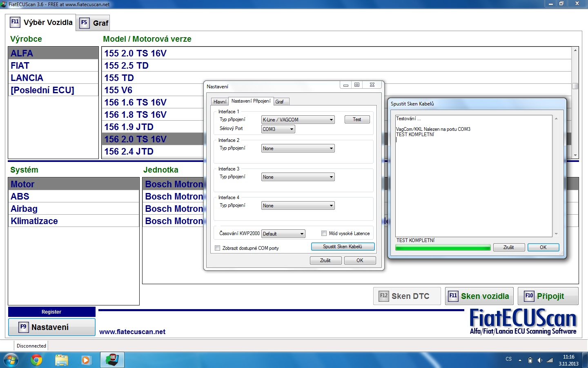The image size is (588, 368).
Task: Switch to the Hlavní settings tab
Action: (220, 102)
